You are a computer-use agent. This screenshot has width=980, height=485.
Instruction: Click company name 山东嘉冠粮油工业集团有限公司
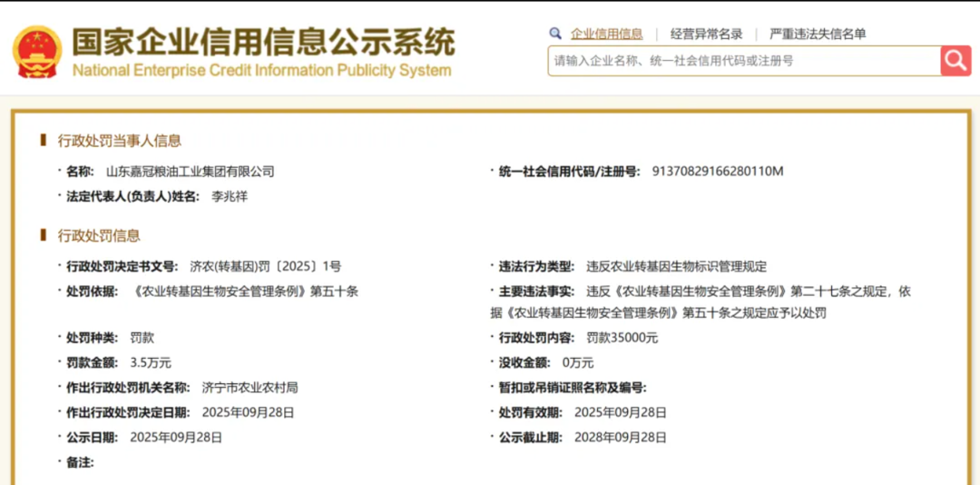pyautogui.click(x=190, y=171)
